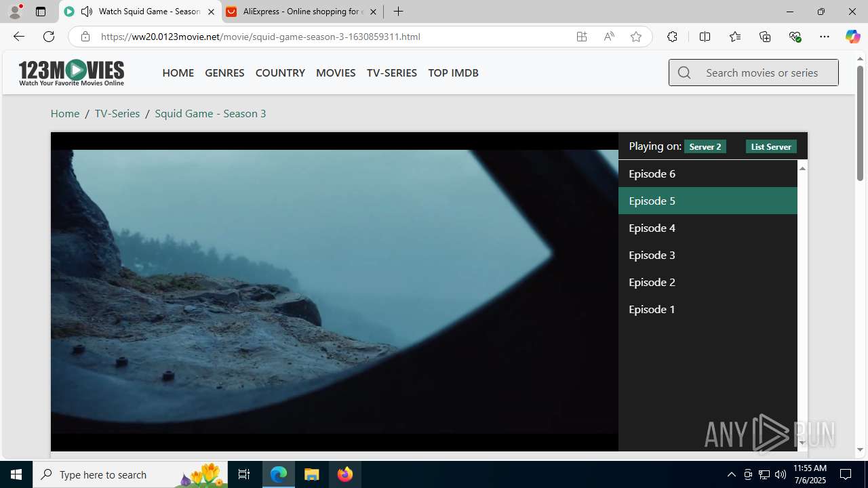Select Episode 2
The height and width of the screenshot is (488, 868).
point(708,282)
